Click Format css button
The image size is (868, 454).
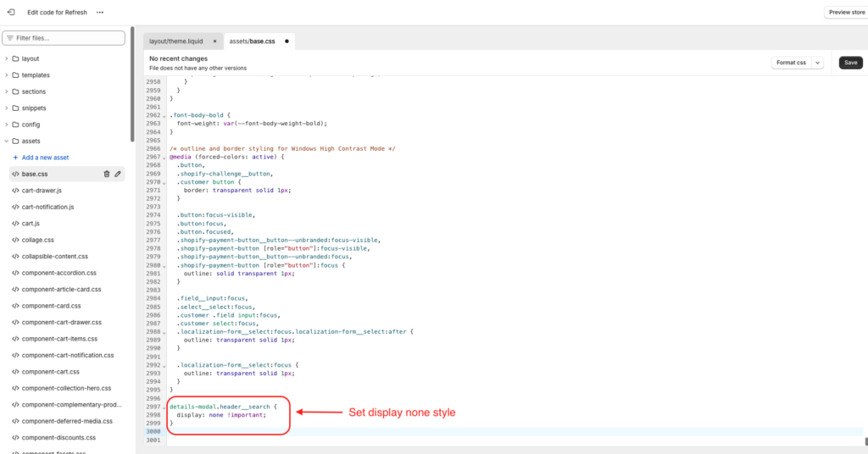[791, 63]
